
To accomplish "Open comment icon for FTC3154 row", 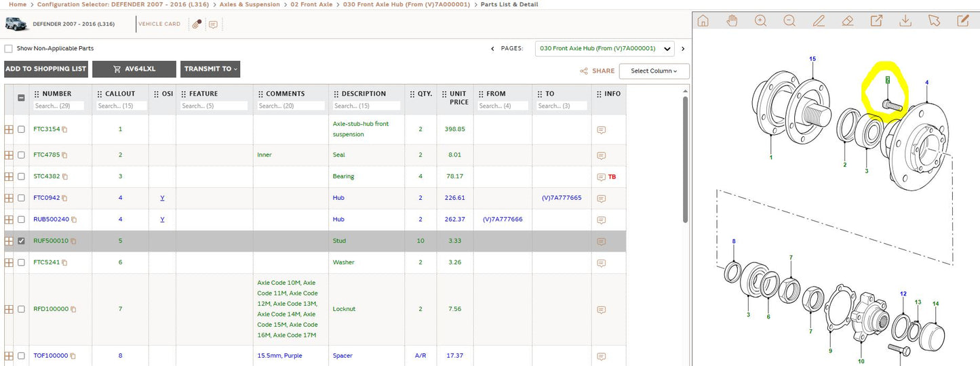I will tap(601, 129).
